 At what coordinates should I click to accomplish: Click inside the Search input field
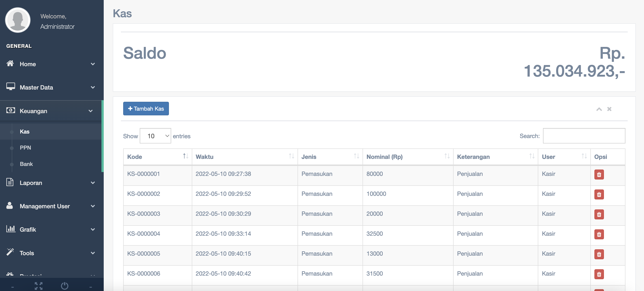coord(584,136)
